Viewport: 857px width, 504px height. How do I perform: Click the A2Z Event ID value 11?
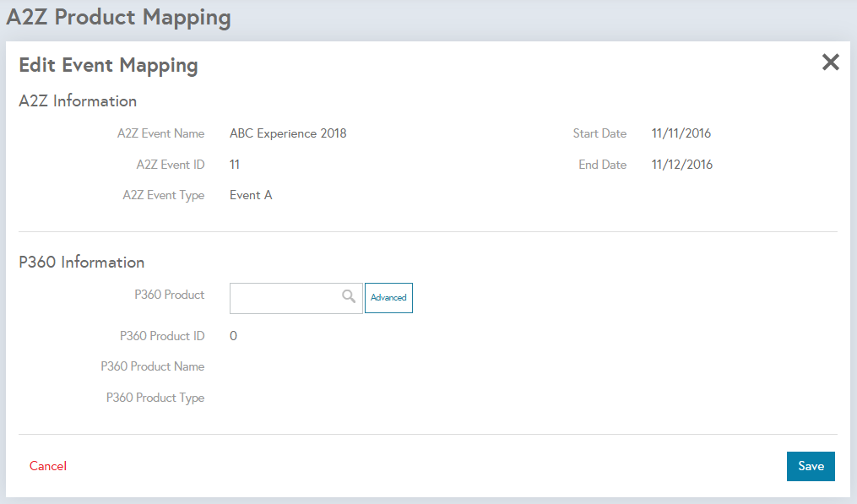[235, 165]
